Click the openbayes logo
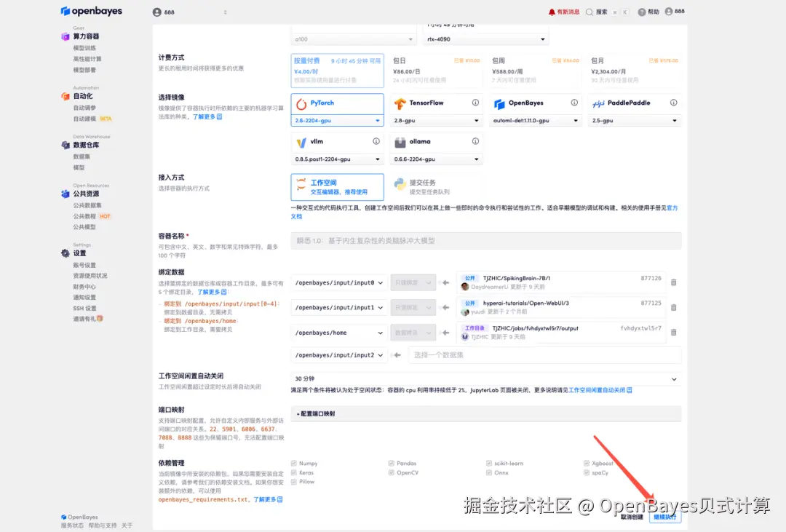The height and width of the screenshot is (532, 786). (x=91, y=11)
